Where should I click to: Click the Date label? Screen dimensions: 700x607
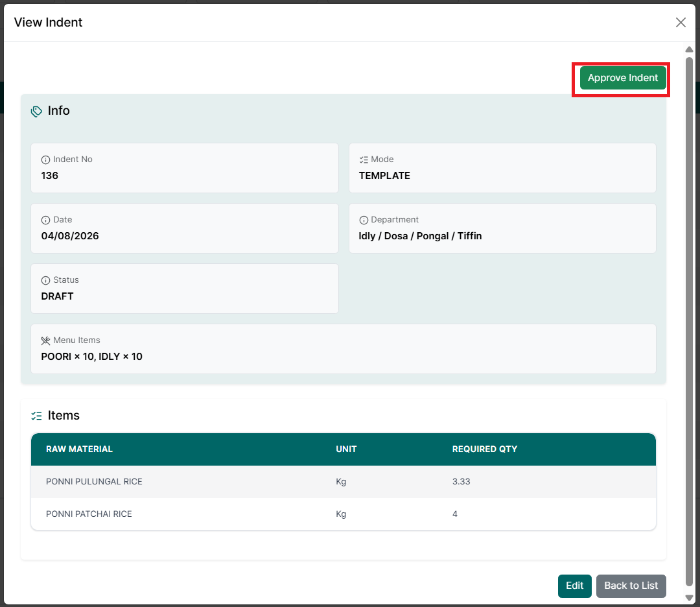tap(62, 220)
